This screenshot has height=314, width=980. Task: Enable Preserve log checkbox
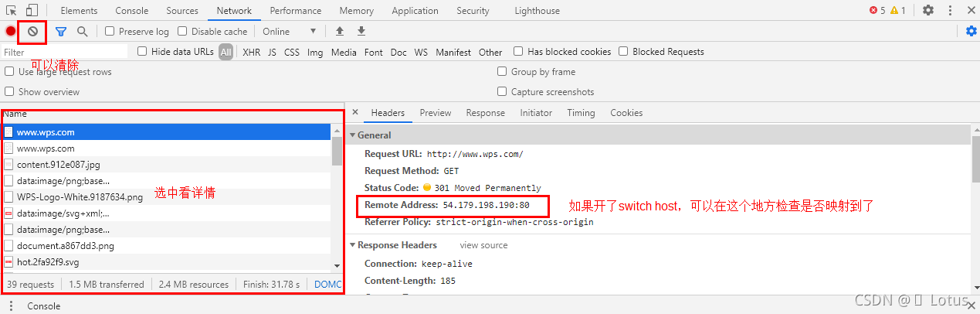(x=110, y=32)
